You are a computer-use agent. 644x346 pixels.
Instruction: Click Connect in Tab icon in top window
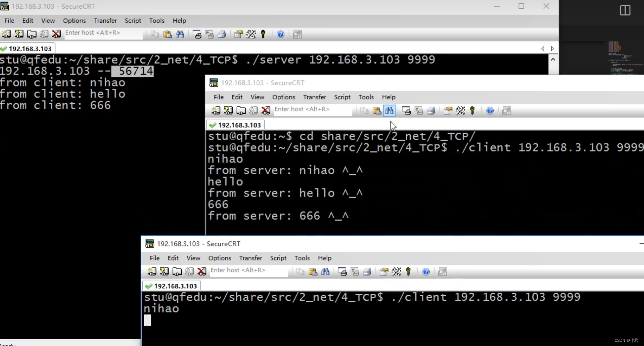pos(32,34)
